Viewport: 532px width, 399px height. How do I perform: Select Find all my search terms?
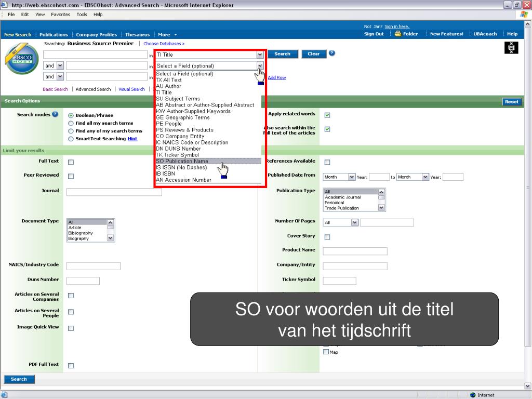click(x=71, y=123)
